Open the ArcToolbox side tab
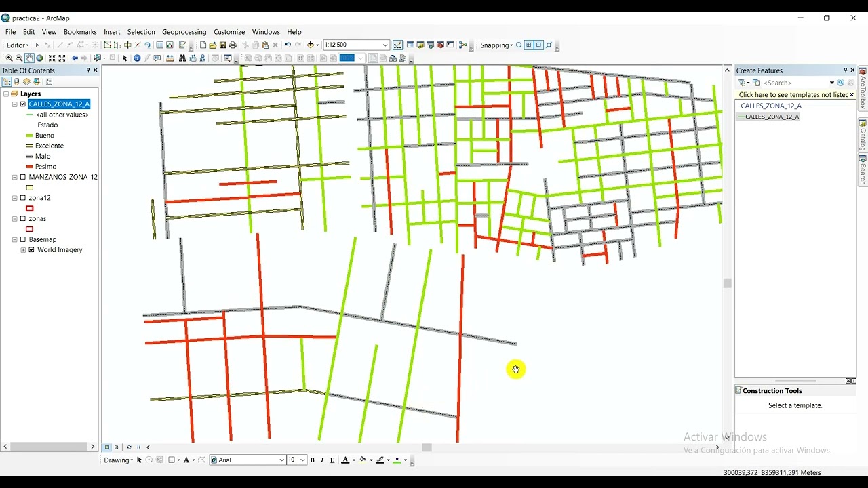This screenshot has width=868, height=488. click(863, 88)
